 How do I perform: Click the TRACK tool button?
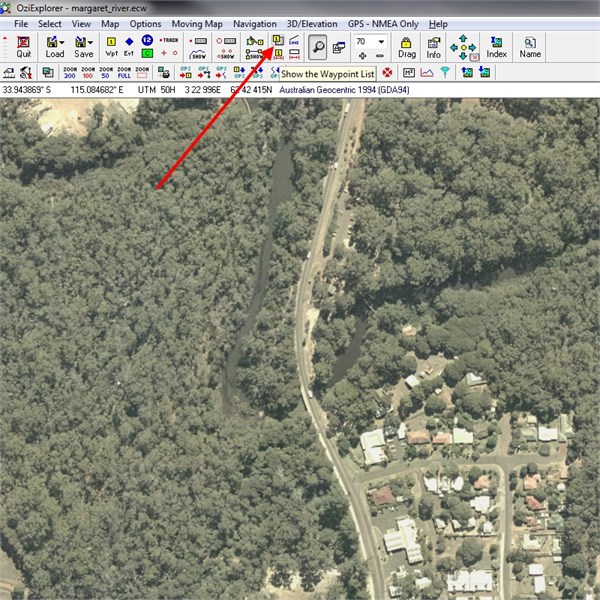click(169, 40)
